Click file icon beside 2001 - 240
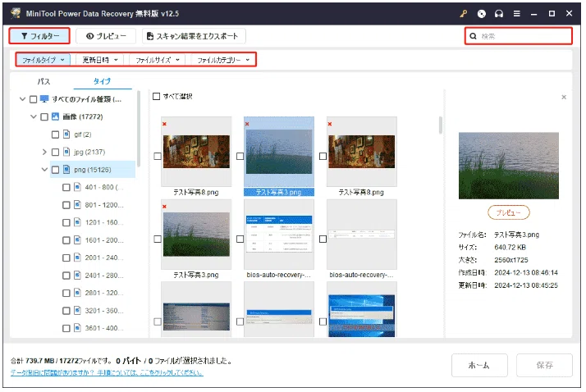The height and width of the screenshot is (392, 586). pos(77,258)
